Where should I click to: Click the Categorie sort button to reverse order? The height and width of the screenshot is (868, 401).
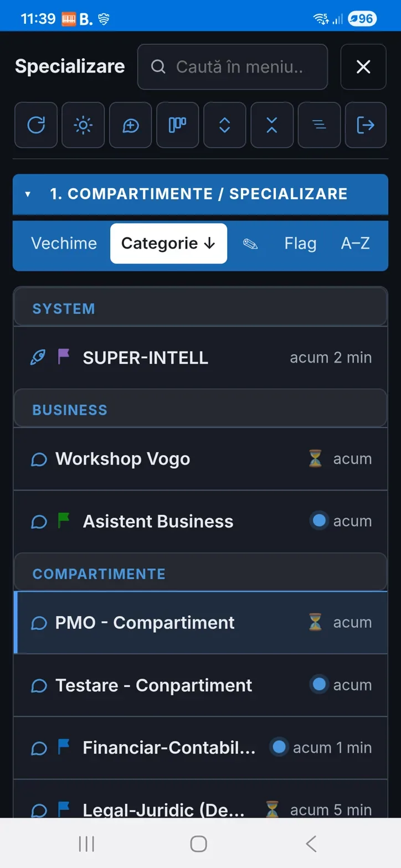(x=168, y=244)
